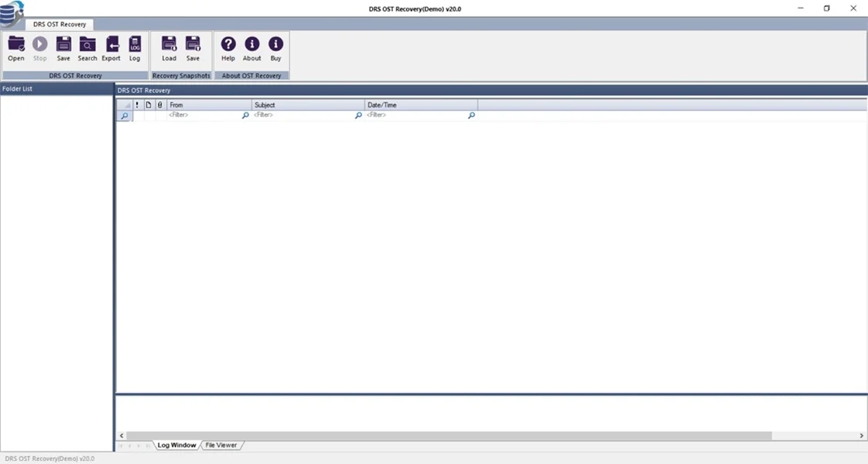Switch to the Log Window tab
868x464 pixels.
[176, 445]
